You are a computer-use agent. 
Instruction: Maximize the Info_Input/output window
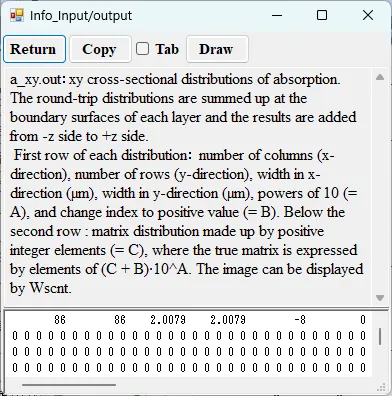pyautogui.click(x=322, y=15)
